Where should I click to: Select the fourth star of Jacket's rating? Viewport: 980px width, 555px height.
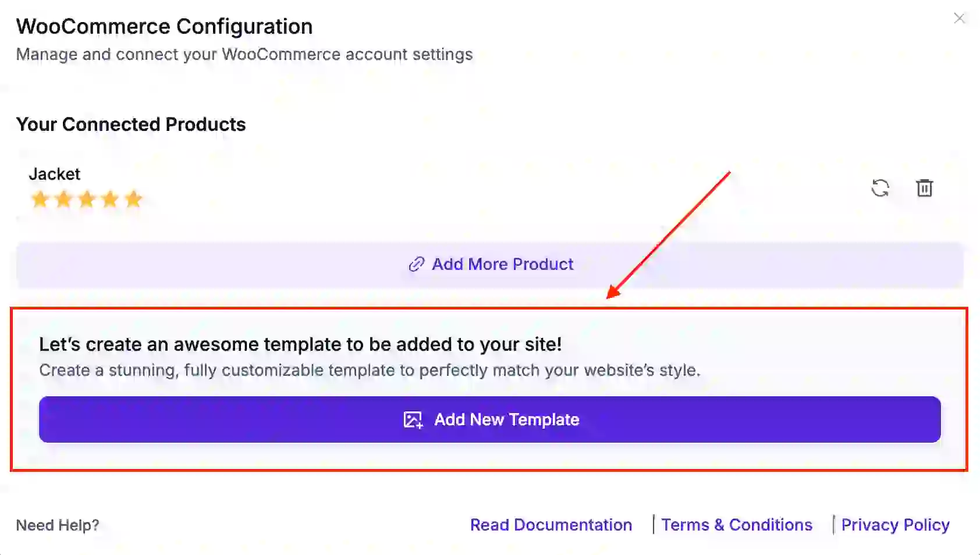click(109, 199)
